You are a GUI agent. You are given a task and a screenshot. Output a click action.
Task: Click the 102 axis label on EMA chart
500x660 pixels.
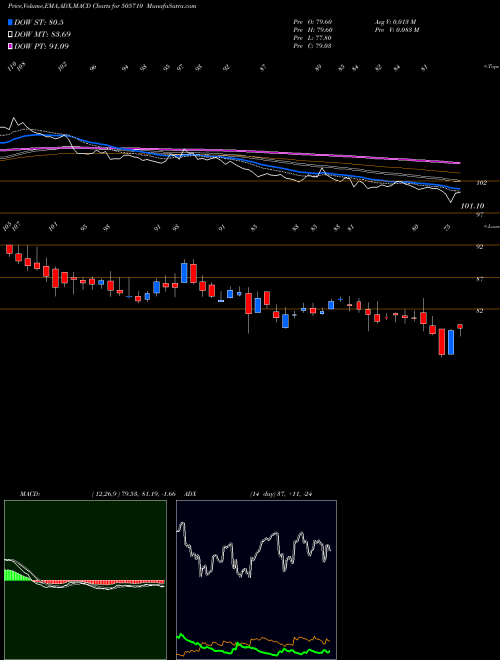coord(481,183)
